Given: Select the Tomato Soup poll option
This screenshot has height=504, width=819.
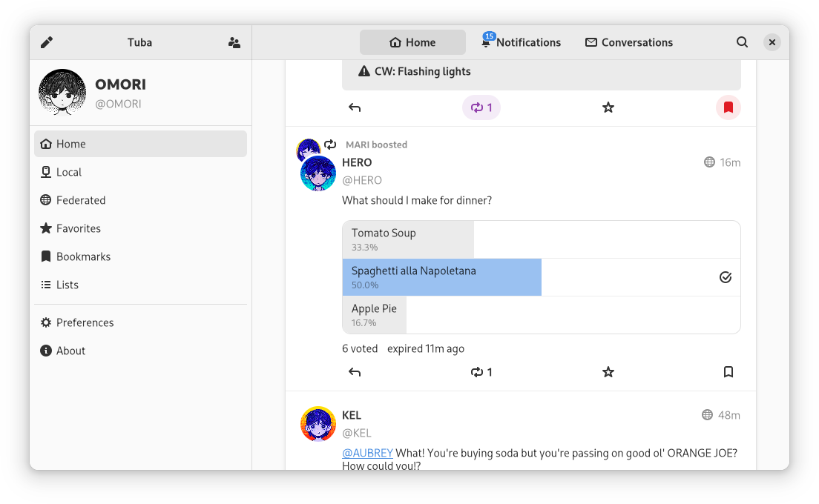Looking at the screenshot, I should tap(541, 239).
